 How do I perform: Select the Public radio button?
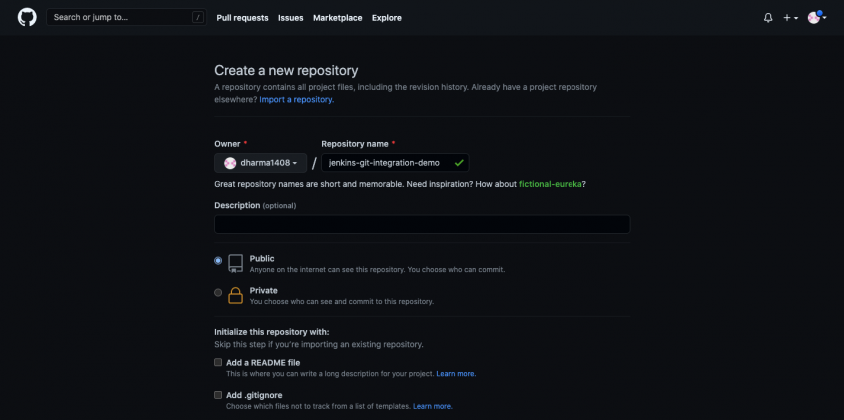tap(218, 261)
